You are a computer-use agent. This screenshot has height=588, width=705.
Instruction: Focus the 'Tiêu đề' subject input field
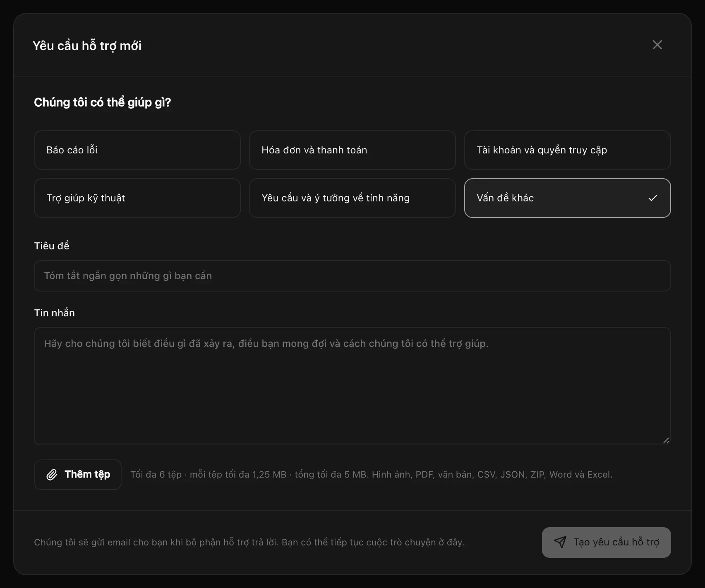coord(352,276)
